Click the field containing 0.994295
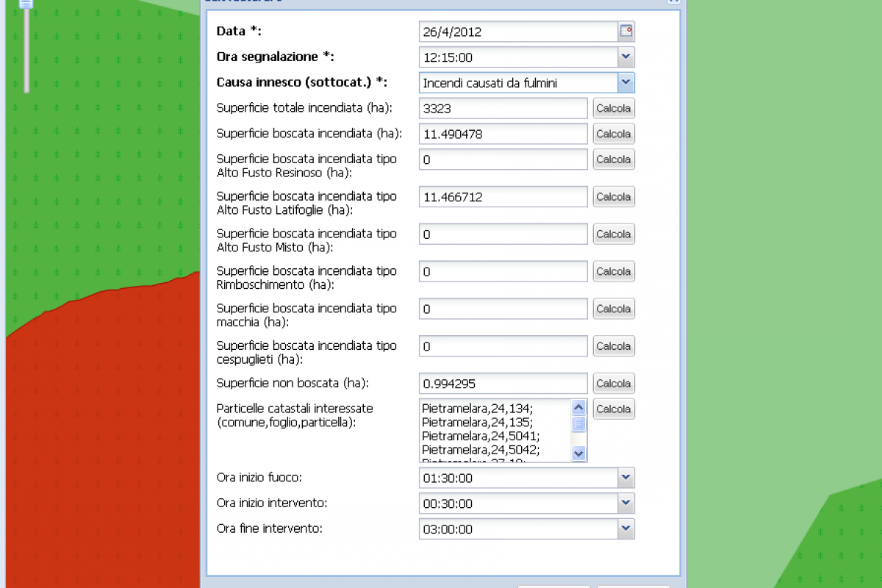 503,384
